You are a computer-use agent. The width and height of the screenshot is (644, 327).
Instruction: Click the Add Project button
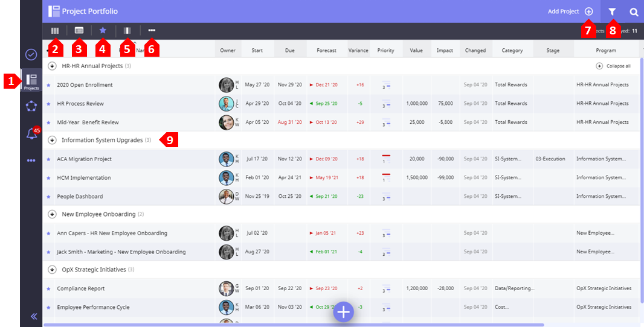(x=570, y=11)
